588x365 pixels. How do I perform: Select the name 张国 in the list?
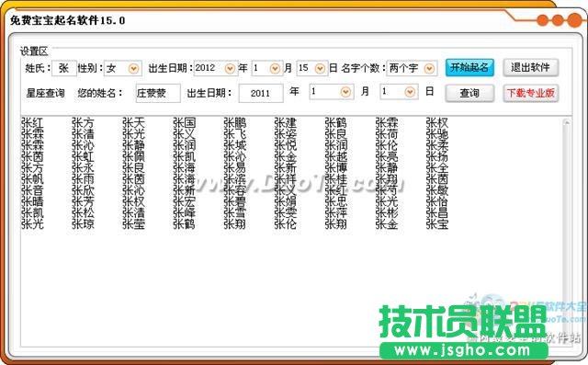[184, 122]
